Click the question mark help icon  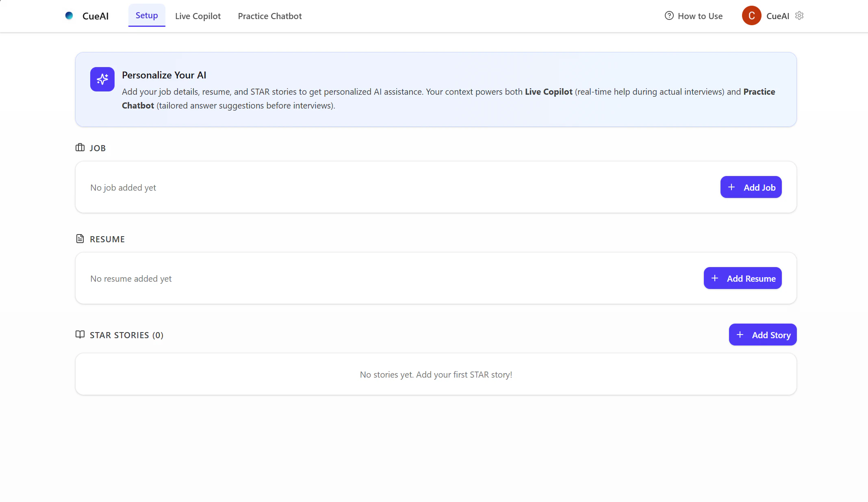click(x=669, y=15)
